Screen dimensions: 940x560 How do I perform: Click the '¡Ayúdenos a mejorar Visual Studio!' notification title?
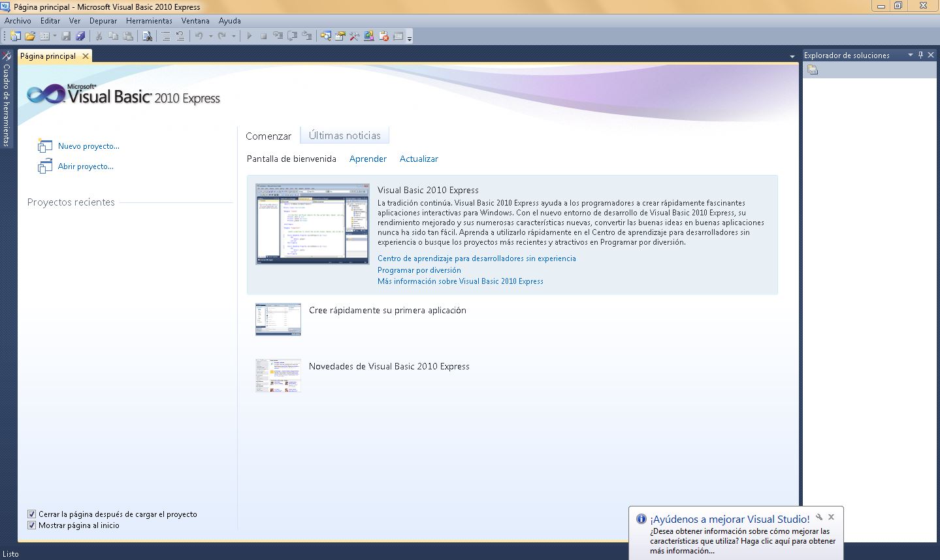[730, 520]
